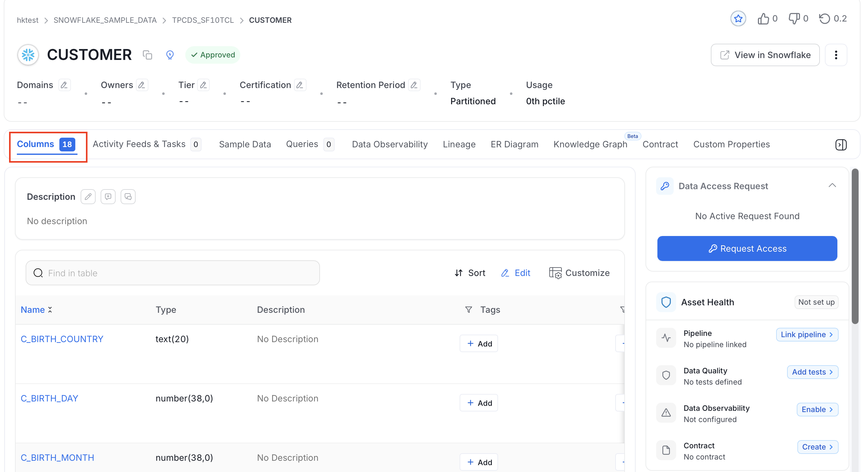Open version history 0.2 icon
The image size is (868, 472).
point(825,19)
